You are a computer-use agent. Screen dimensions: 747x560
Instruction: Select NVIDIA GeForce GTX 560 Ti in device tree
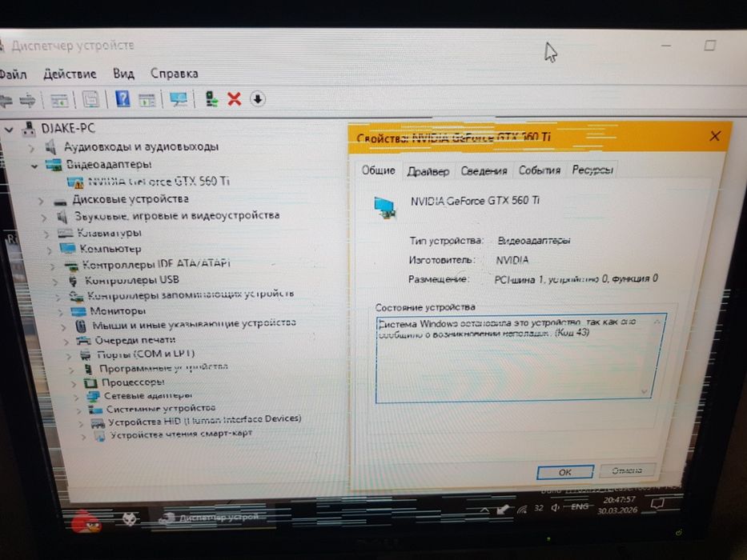coord(159,182)
